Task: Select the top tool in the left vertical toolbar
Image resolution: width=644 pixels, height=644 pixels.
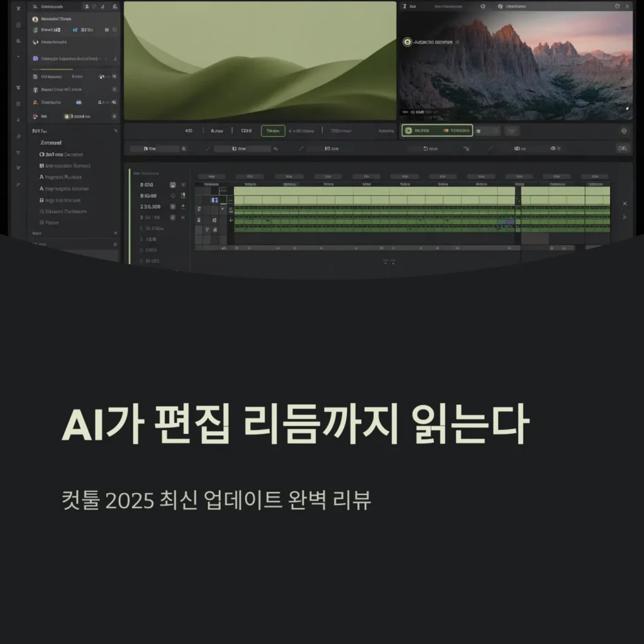Action: [x=18, y=9]
